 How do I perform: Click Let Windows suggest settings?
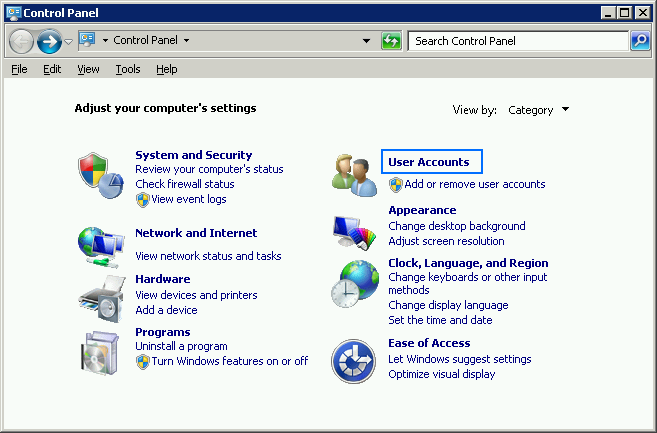click(x=460, y=359)
